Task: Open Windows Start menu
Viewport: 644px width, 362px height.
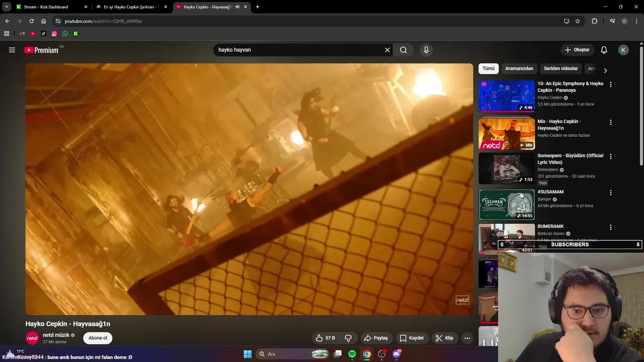Action: [x=248, y=354]
